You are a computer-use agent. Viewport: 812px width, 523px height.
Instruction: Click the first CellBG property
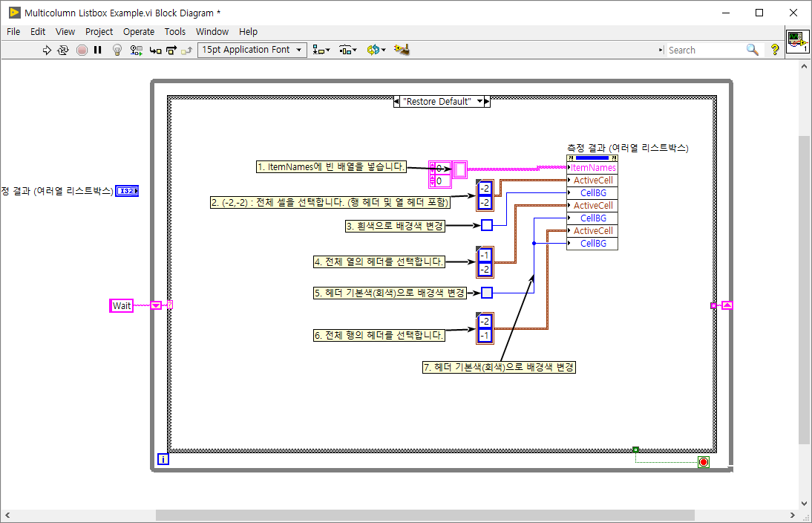tap(592, 193)
